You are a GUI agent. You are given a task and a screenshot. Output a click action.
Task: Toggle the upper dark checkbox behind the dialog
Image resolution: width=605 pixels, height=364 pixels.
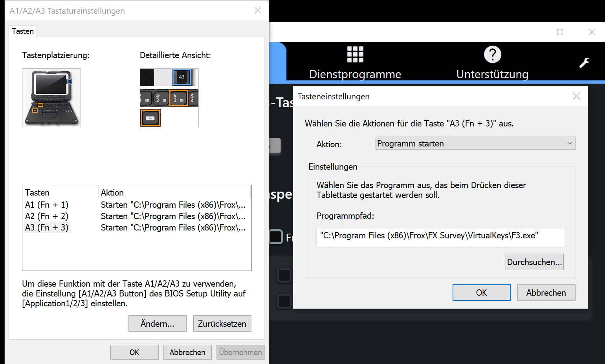[284, 275]
